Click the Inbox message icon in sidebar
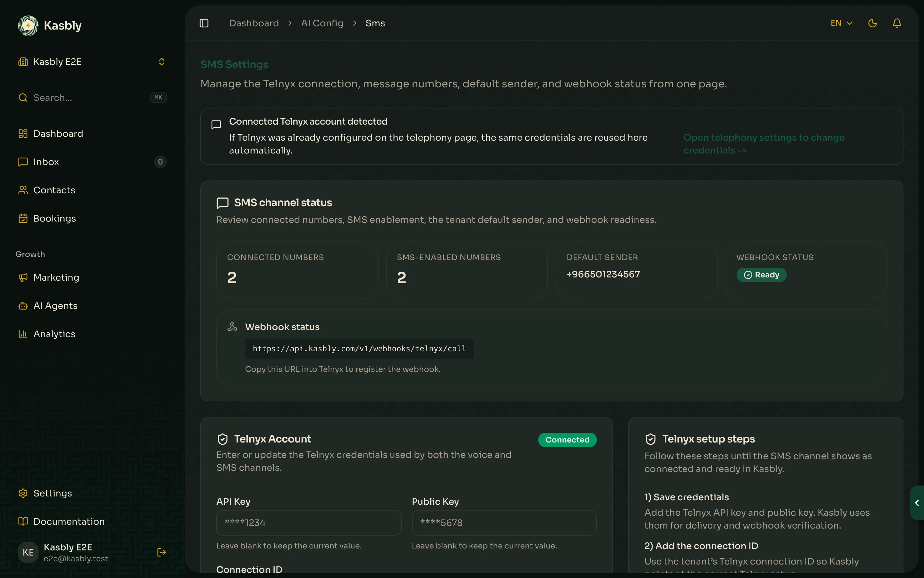This screenshot has width=924, height=578. (23, 162)
